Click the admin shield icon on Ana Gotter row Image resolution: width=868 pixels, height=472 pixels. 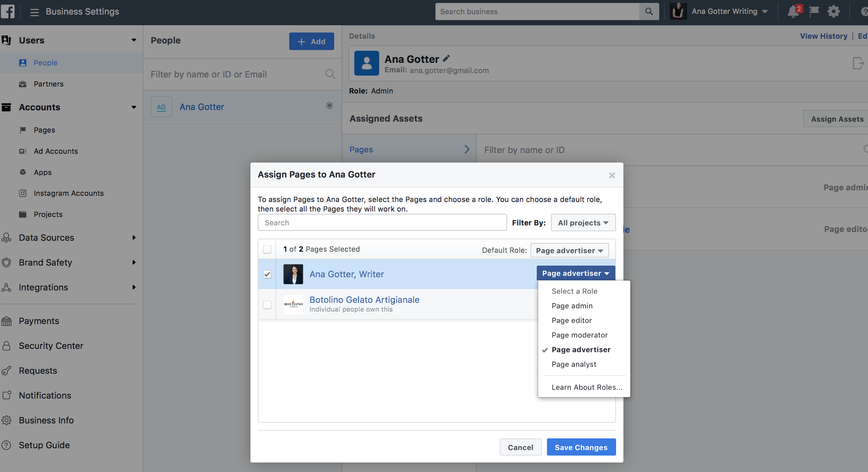[329, 106]
